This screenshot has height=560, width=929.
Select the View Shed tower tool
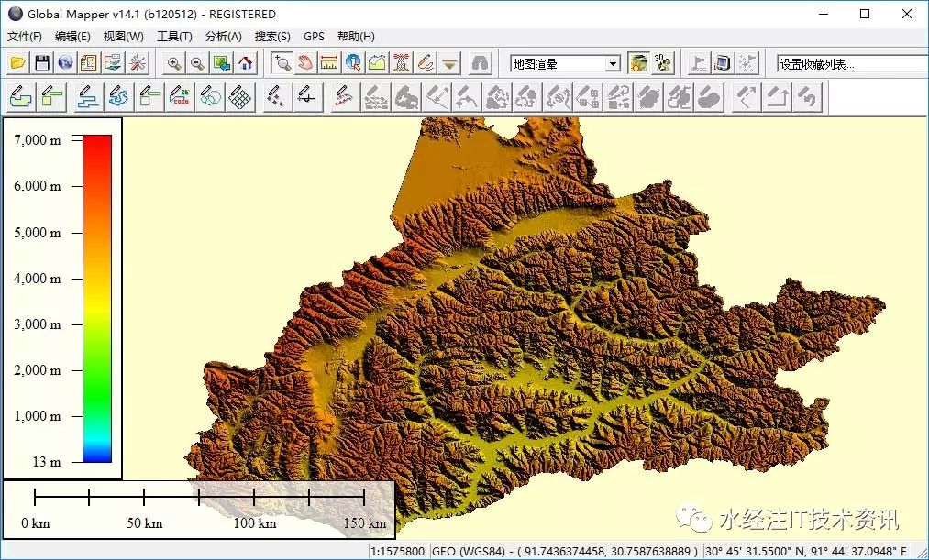pyautogui.click(x=401, y=63)
